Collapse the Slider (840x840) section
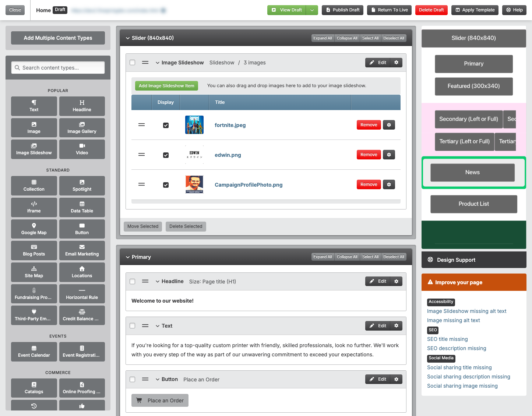532x416 pixels. click(x=128, y=38)
